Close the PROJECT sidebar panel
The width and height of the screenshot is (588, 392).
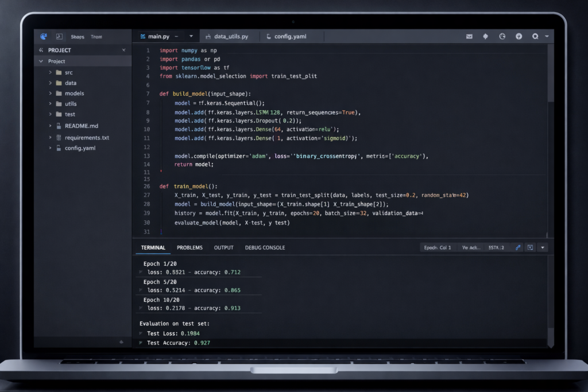[123, 51]
